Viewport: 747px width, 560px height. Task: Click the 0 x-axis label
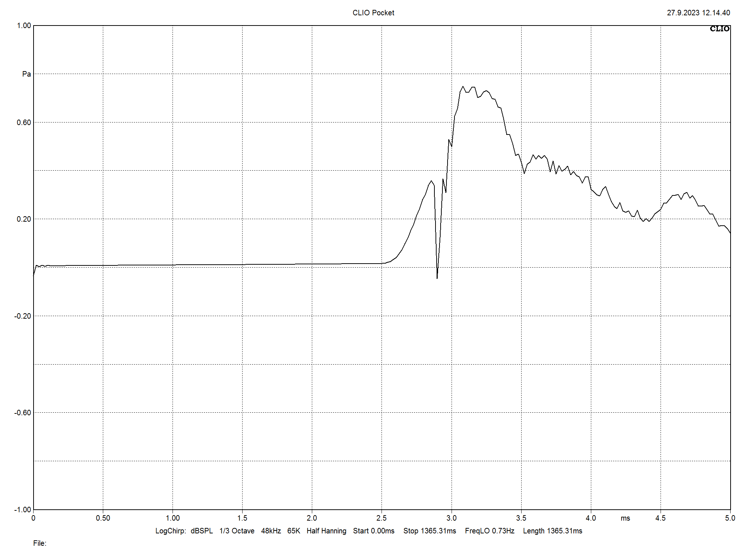34,518
